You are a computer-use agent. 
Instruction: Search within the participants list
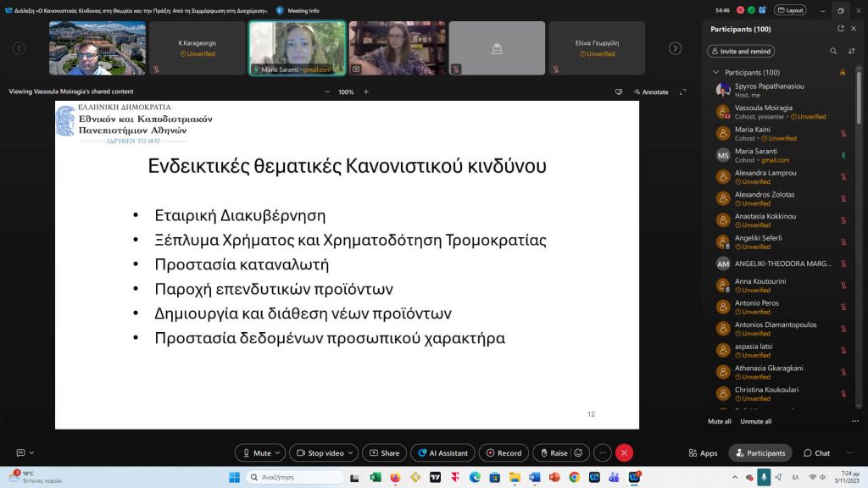(834, 51)
